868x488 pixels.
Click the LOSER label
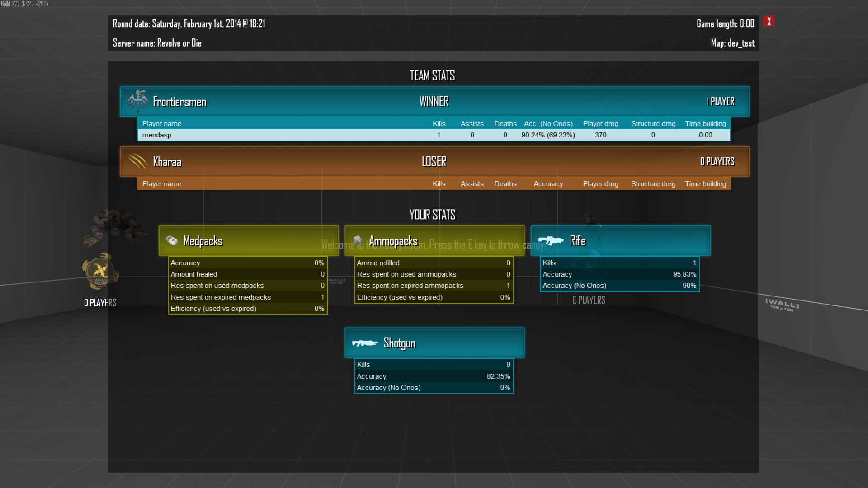pyautogui.click(x=434, y=161)
